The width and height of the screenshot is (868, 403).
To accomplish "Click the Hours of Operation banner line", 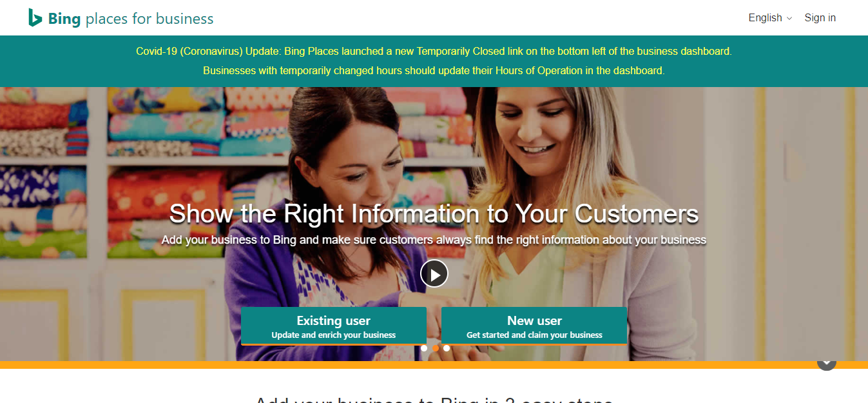I will tap(434, 70).
